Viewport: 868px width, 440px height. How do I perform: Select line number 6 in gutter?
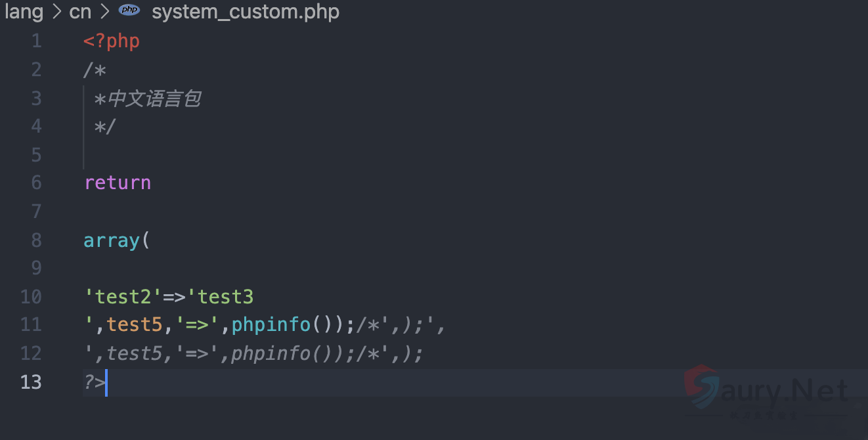[x=36, y=183]
